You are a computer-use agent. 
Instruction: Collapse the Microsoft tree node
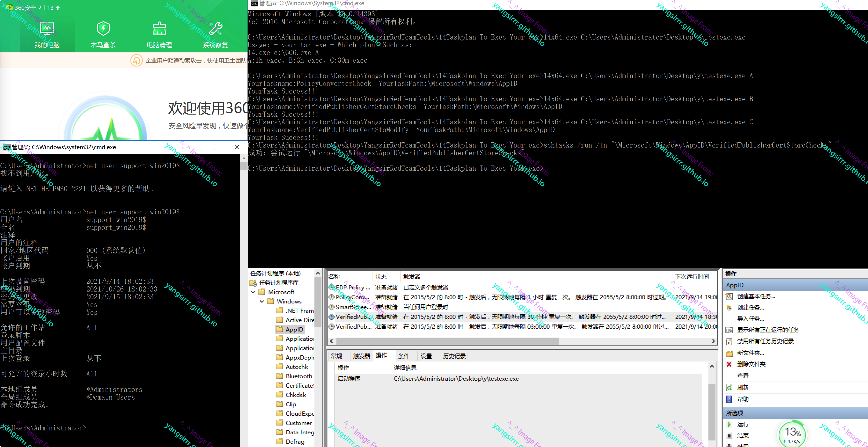click(253, 292)
